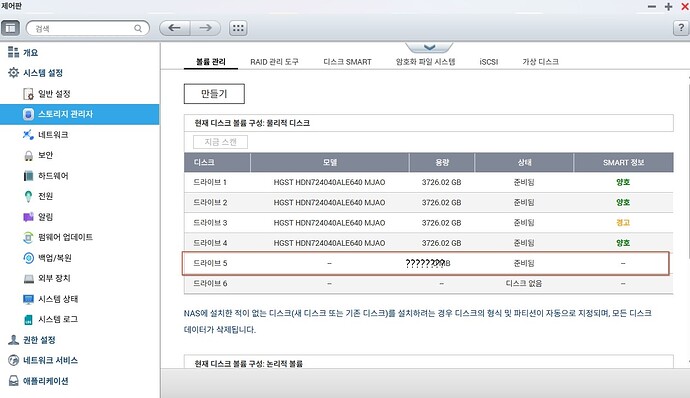
Task: Click the 알림 notification icon
Action: coord(28,217)
